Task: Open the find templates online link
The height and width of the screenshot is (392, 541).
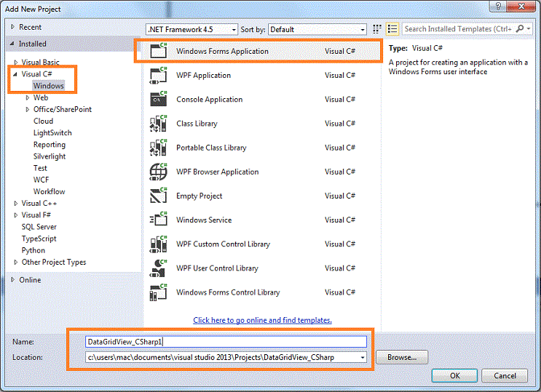Action: point(262,320)
